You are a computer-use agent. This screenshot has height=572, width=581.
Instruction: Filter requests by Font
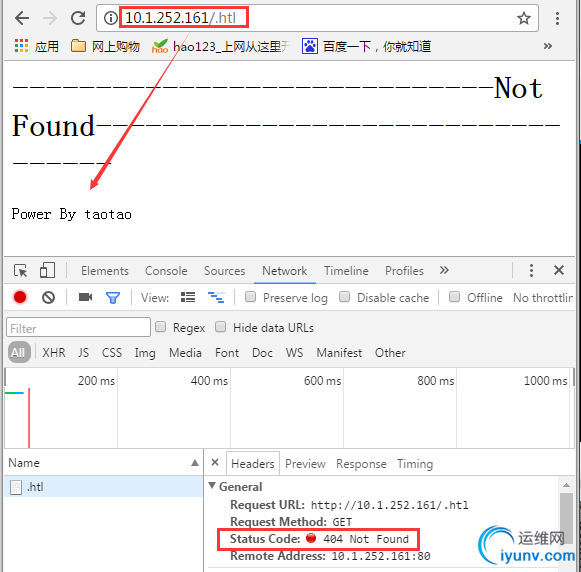[x=227, y=352]
